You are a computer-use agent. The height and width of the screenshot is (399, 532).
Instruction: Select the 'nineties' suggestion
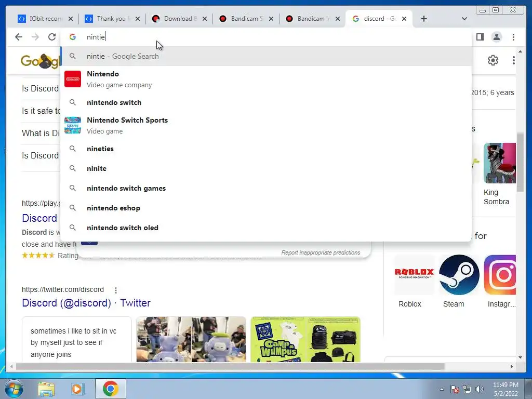266,149
